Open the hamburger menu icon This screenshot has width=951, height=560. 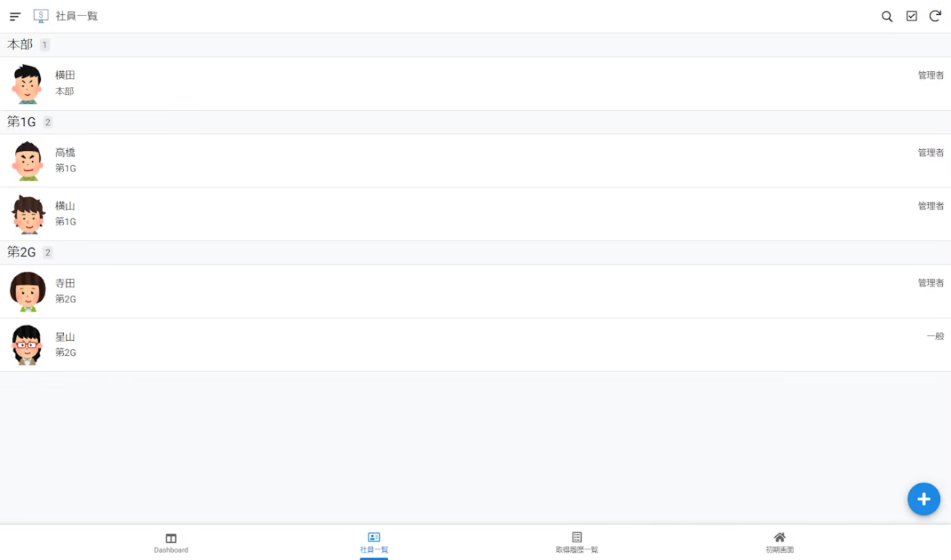15,16
